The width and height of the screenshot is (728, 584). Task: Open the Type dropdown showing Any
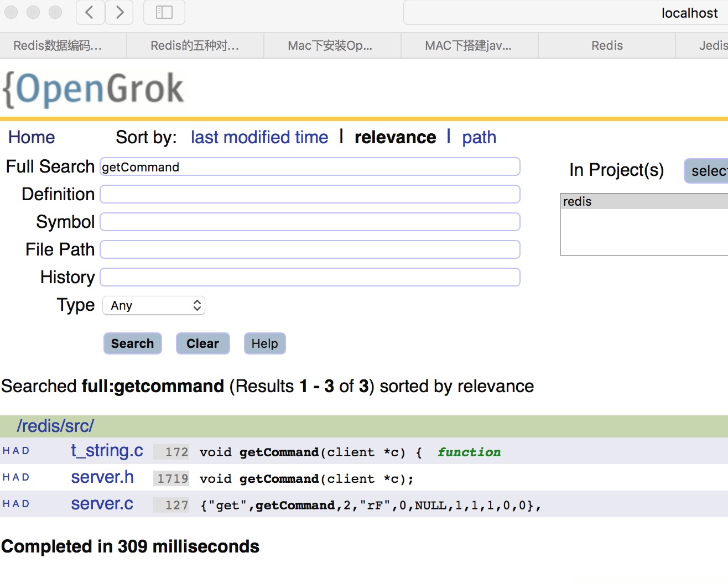[154, 305]
